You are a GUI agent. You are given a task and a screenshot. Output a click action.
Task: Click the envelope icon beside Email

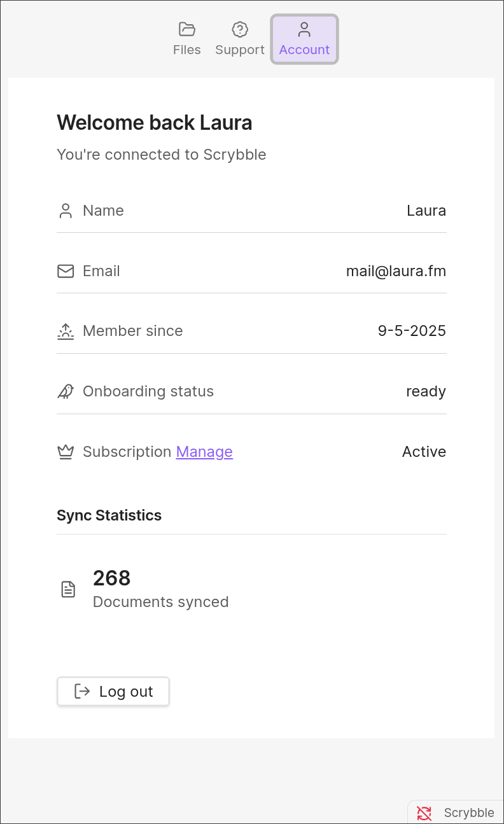tap(66, 271)
